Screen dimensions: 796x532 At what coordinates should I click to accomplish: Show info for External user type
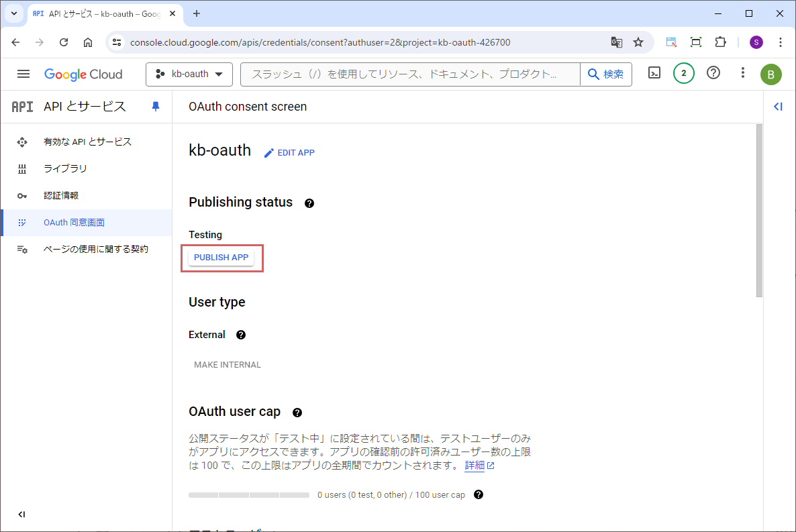[x=241, y=335]
